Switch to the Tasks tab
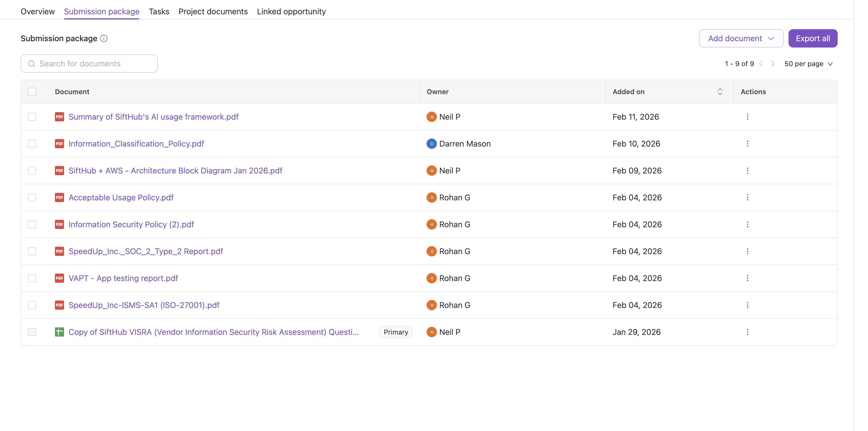Screen dimensions: 868x431 pyautogui.click(x=159, y=11)
